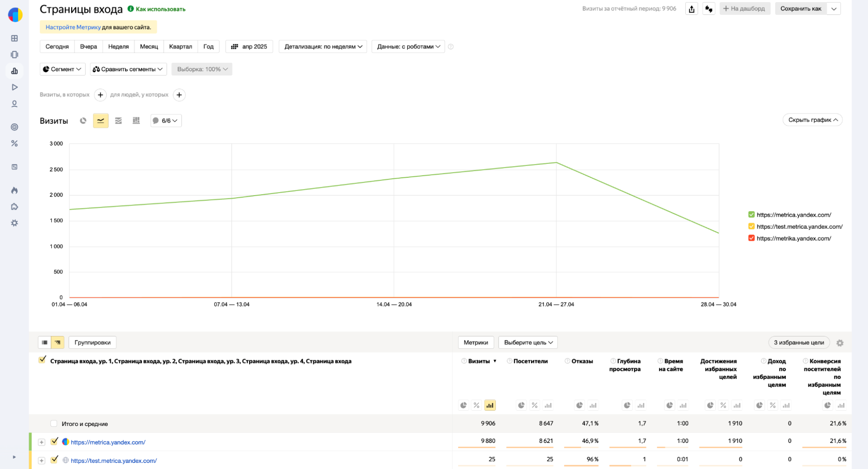Click pie icon under Отказы column
The height and width of the screenshot is (469, 868).
[x=579, y=405]
